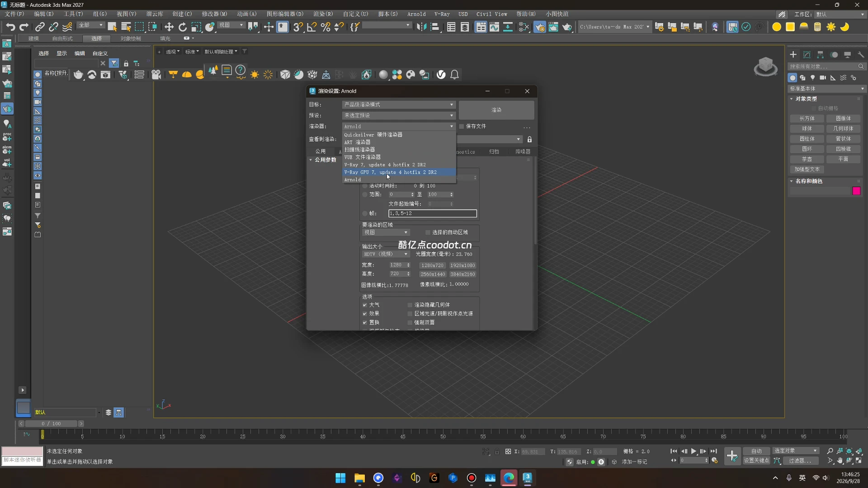Activate the Percent Snap toggle icon

point(325,27)
